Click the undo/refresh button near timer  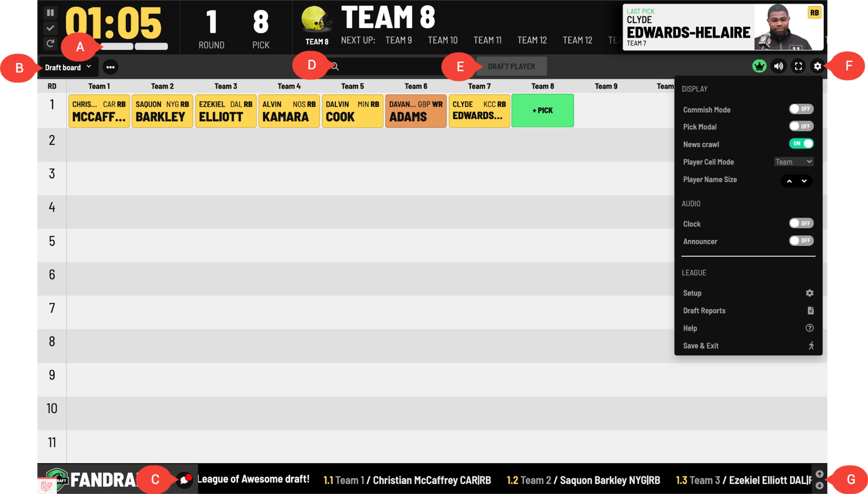(51, 43)
